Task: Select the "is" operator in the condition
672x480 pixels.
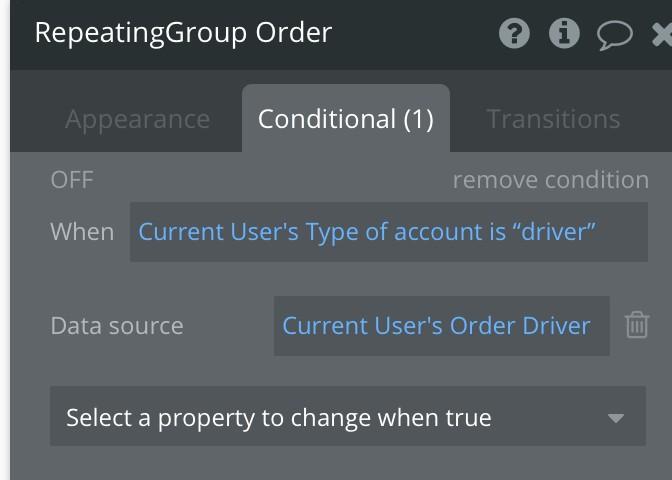Action: (497, 232)
